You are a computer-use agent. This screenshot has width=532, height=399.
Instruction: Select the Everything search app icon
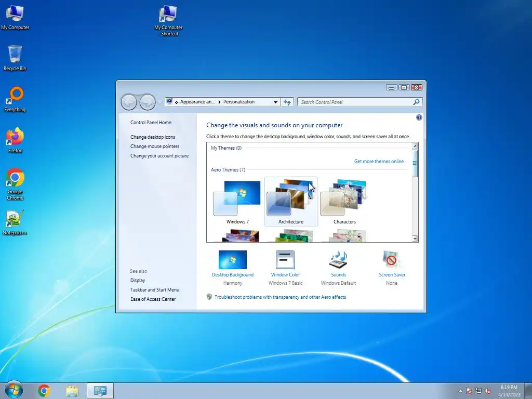coord(15,99)
